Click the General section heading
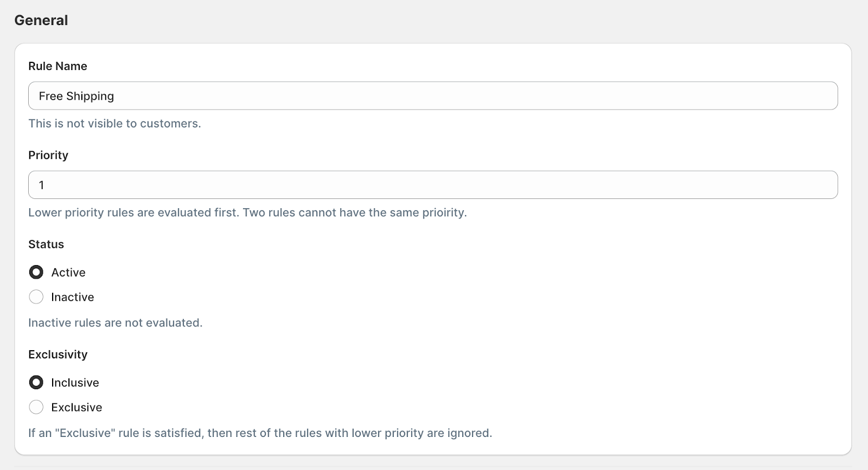868x470 pixels. [x=41, y=21]
